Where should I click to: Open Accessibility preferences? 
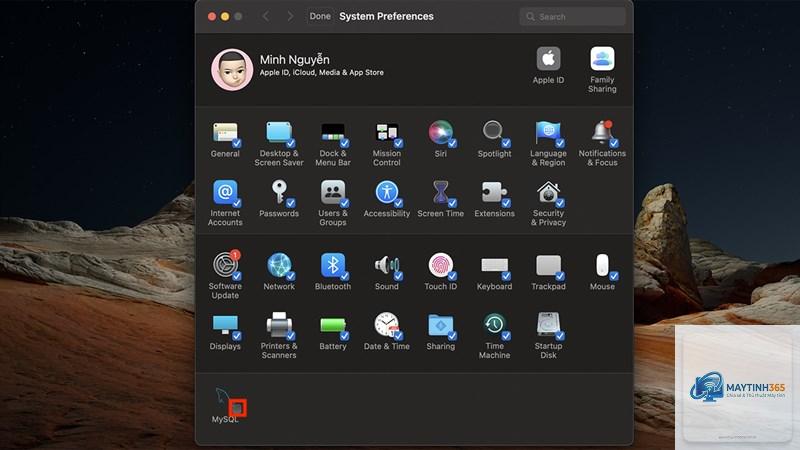pyautogui.click(x=387, y=193)
